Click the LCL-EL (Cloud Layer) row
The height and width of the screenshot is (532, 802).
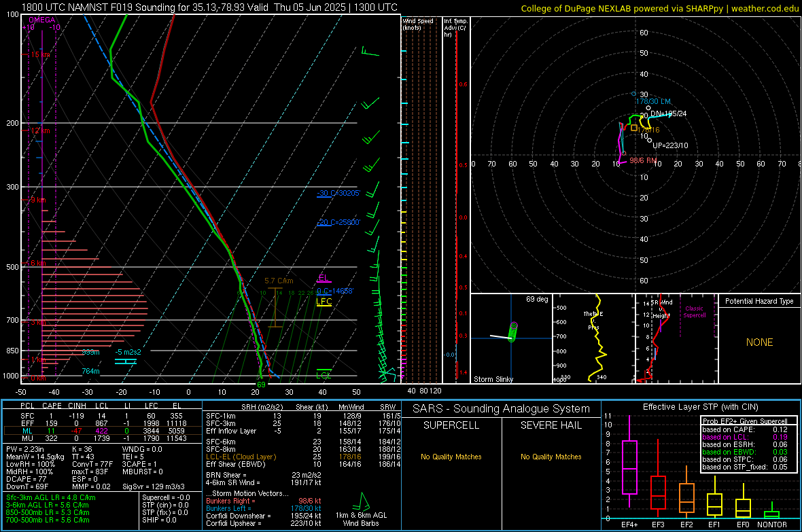tap(303, 457)
